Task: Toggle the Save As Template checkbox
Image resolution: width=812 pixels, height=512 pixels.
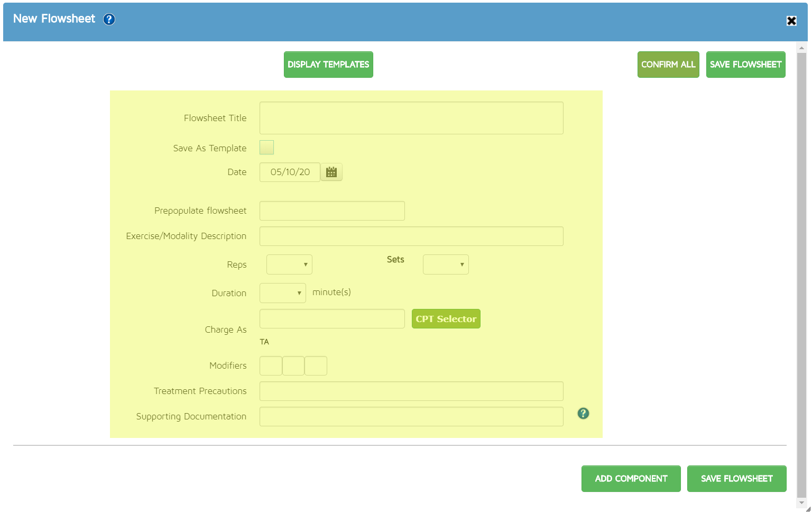Action: click(267, 148)
